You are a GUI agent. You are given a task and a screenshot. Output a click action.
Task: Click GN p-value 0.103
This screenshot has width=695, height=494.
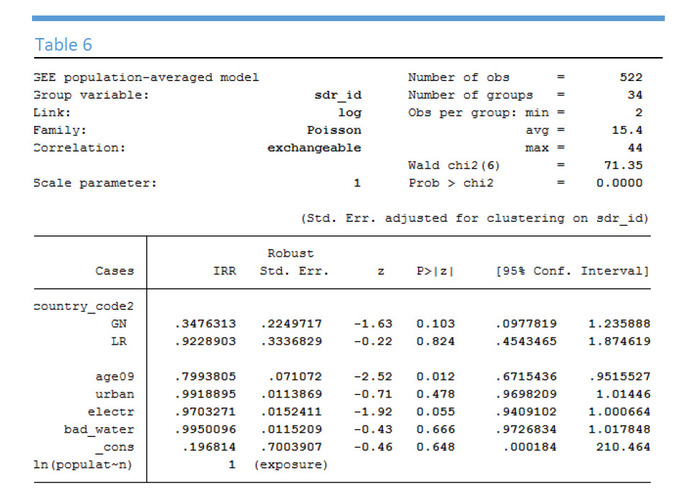[x=436, y=324]
